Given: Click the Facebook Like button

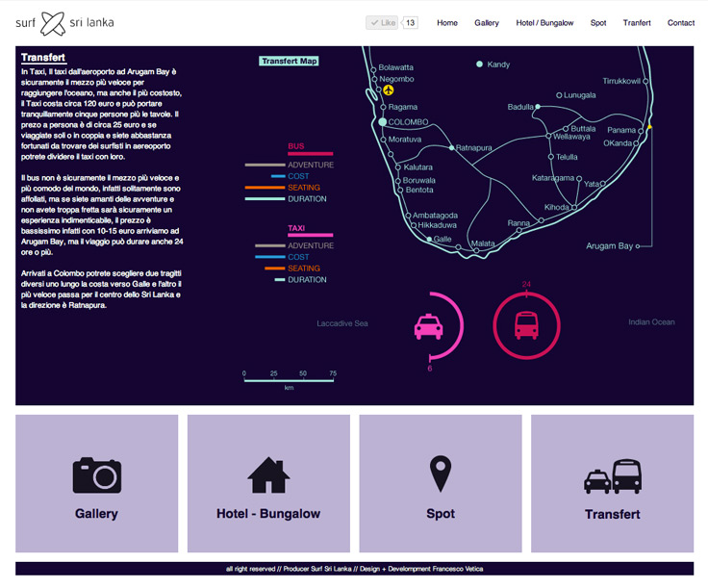Looking at the screenshot, I should click(x=382, y=22).
